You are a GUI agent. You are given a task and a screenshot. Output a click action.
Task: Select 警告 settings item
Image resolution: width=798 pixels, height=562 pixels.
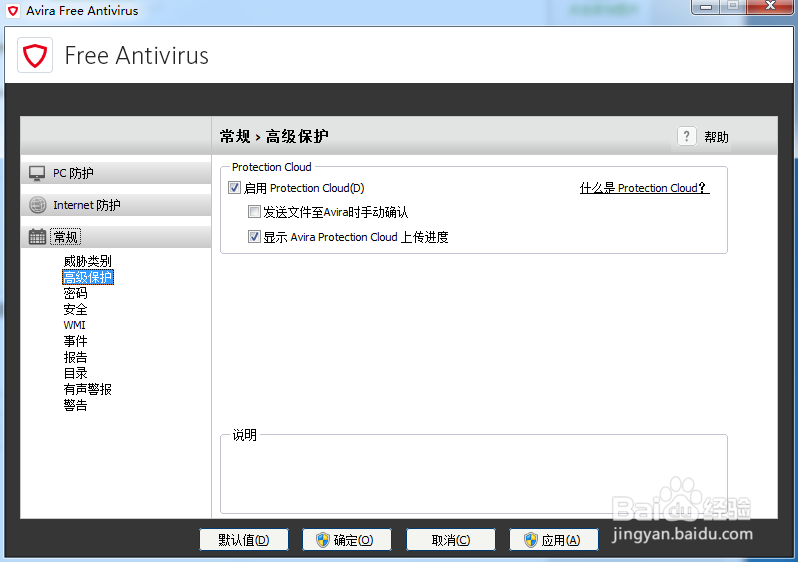click(x=75, y=405)
